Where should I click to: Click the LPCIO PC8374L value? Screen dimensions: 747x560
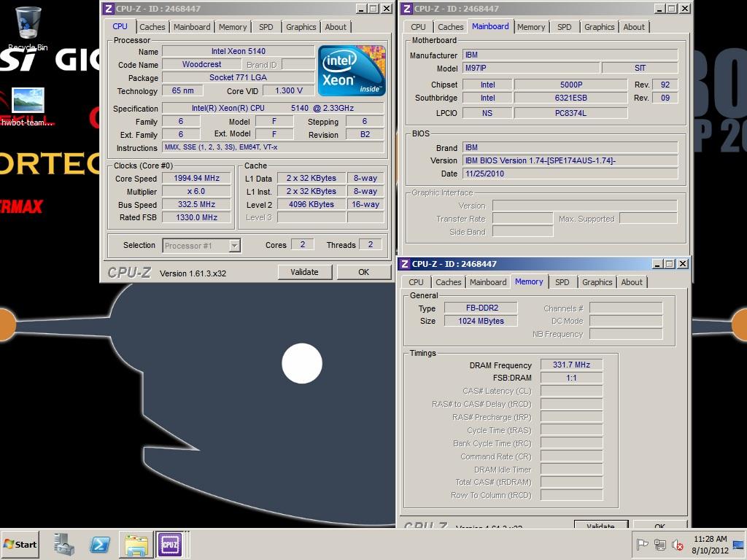tap(570, 113)
